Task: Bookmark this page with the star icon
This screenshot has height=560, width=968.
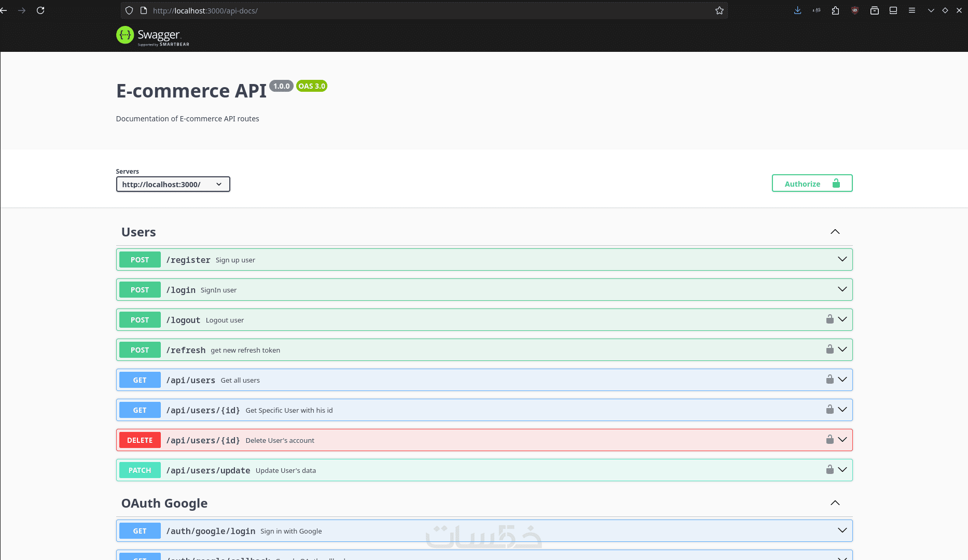Action: click(720, 10)
